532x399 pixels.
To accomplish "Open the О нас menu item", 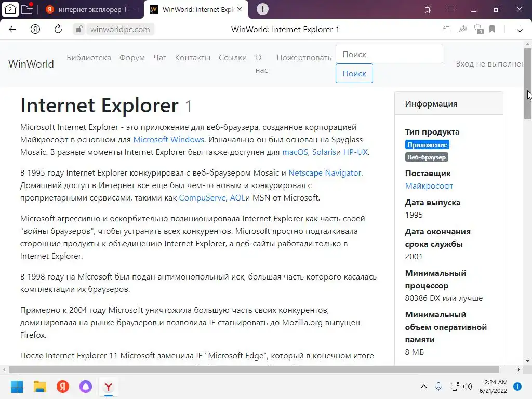I will point(262,64).
